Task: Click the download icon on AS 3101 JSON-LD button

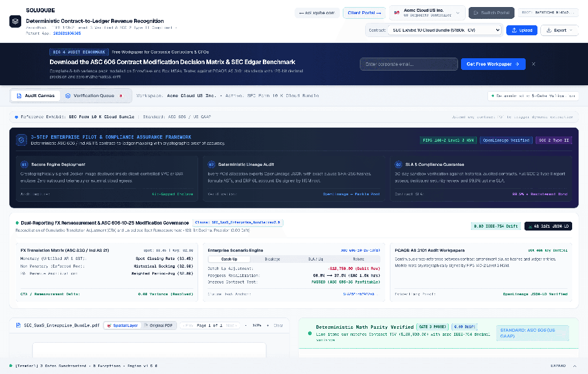Action: pyautogui.click(x=530, y=226)
